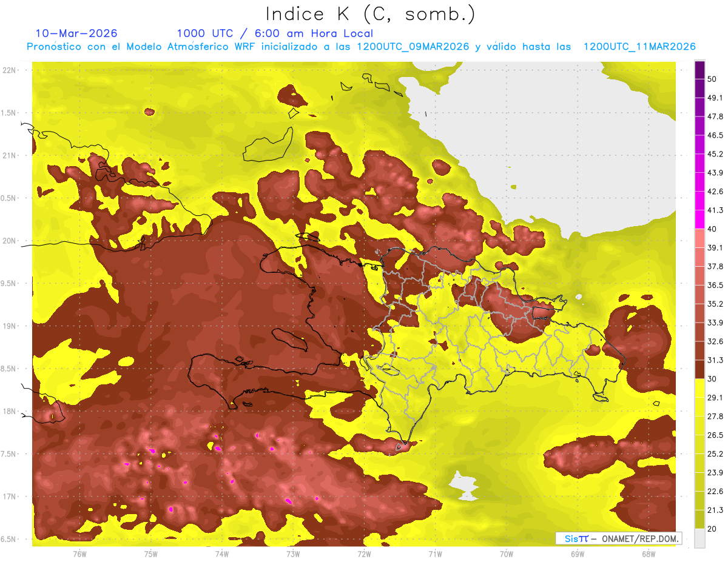The width and height of the screenshot is (728, 562).
Task: Click the "21N" latitude axis label
Action: click(x=10, y=155)
